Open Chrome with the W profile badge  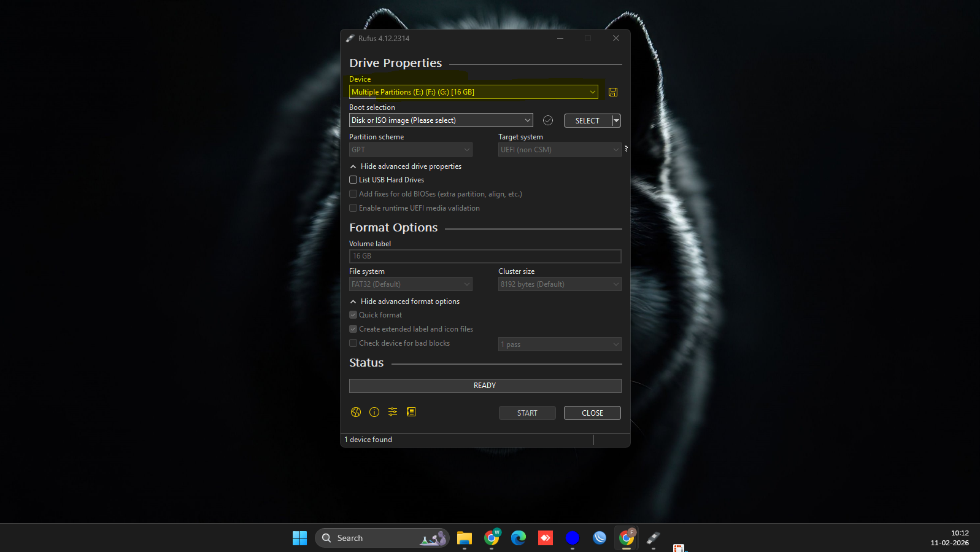tap(492, 538)
